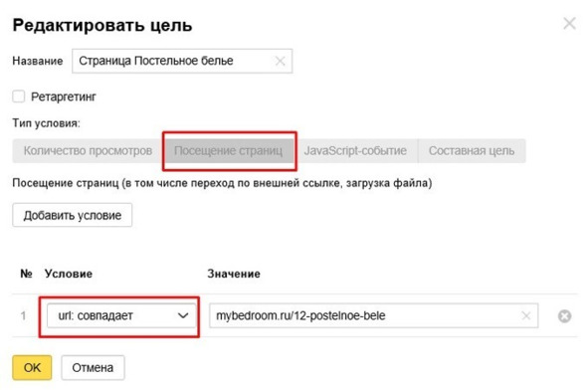Viewport: 588px width, 390px height.
Task: Tick the Ретаргетинг checkbox
Action: (19, 97)
